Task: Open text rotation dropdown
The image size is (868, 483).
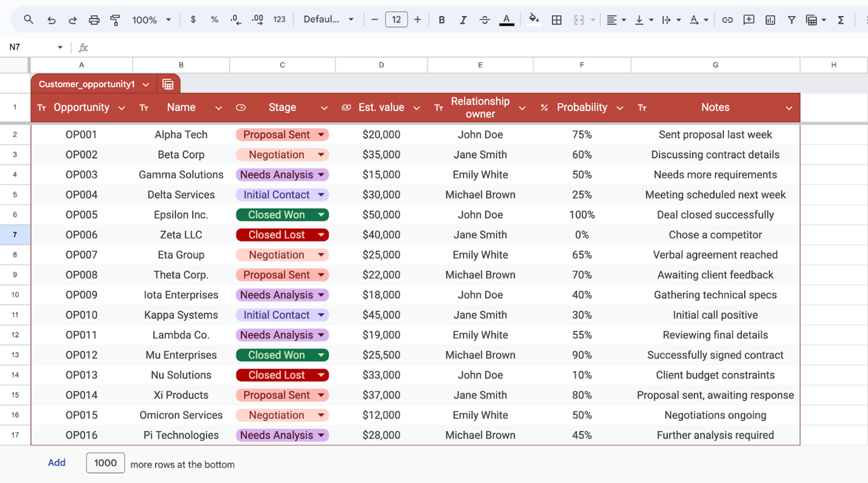Action: [x=699, y=20]
